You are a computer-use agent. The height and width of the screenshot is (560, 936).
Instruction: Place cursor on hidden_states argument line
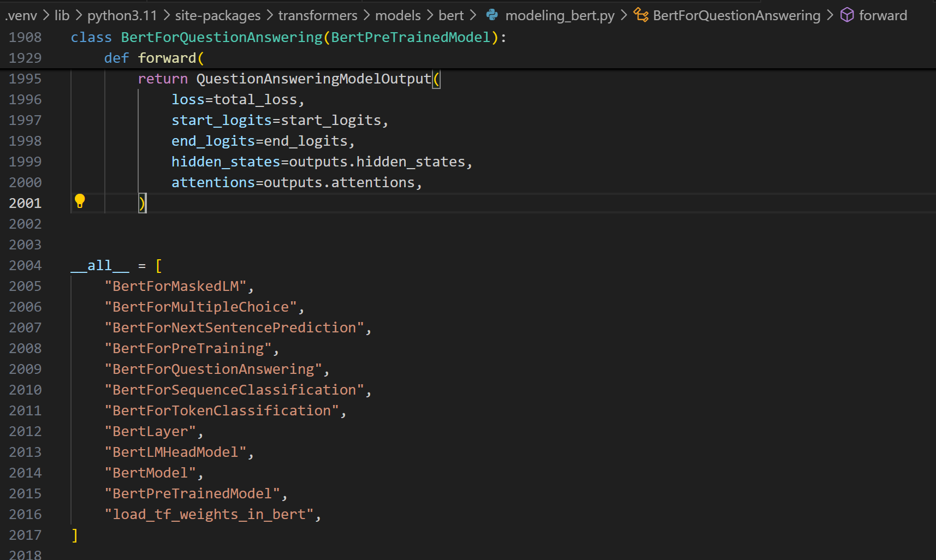(x=321, y=162)
